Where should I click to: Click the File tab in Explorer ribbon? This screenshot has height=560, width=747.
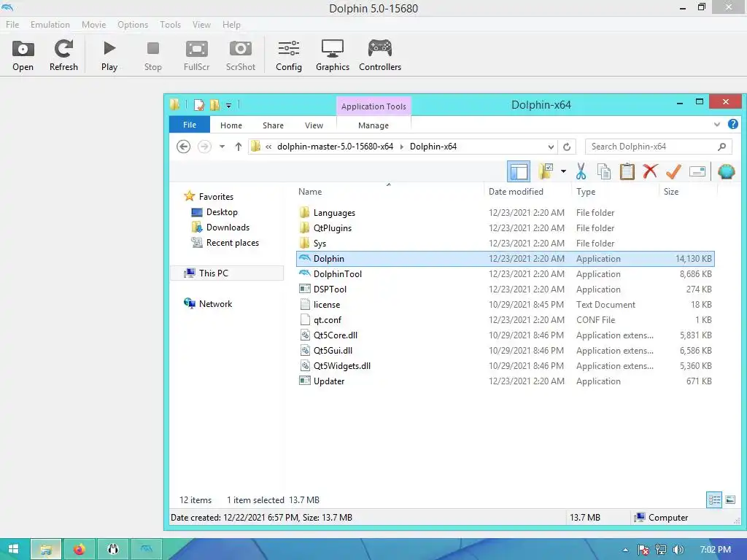pos(190,125)
